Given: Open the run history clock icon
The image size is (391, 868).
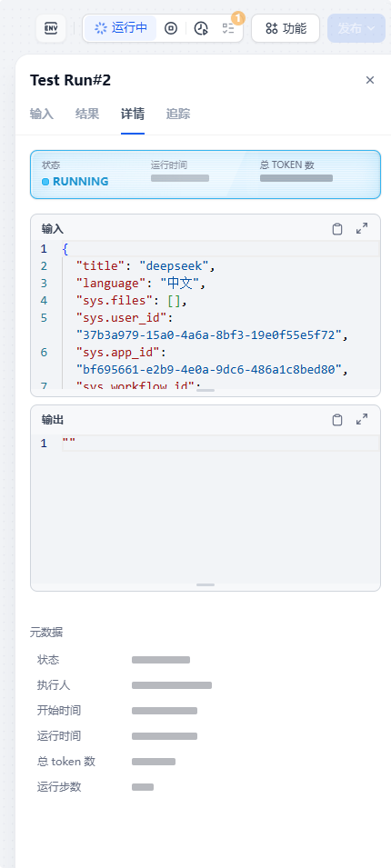Looking at the screenshot, I should point(201,28).
